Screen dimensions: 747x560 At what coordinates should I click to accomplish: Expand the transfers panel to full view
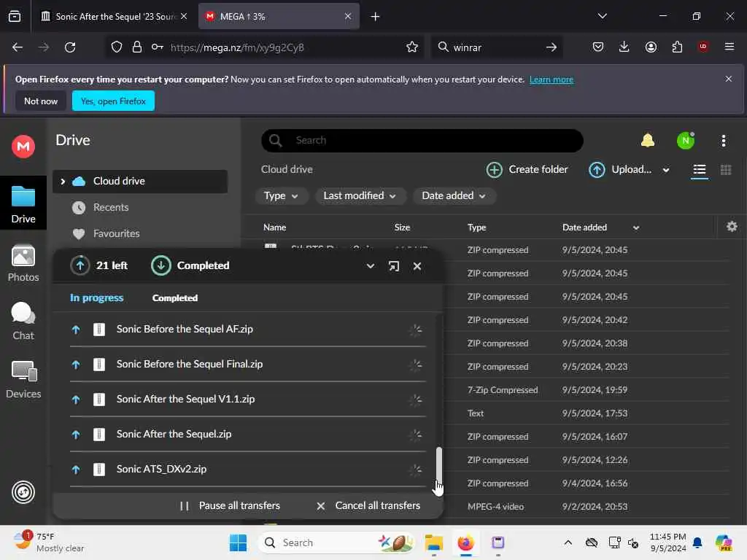coord(393,266)
